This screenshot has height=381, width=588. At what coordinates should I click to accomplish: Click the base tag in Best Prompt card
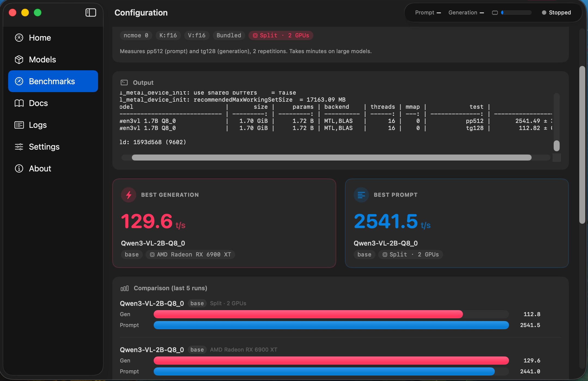pos(365,255)
